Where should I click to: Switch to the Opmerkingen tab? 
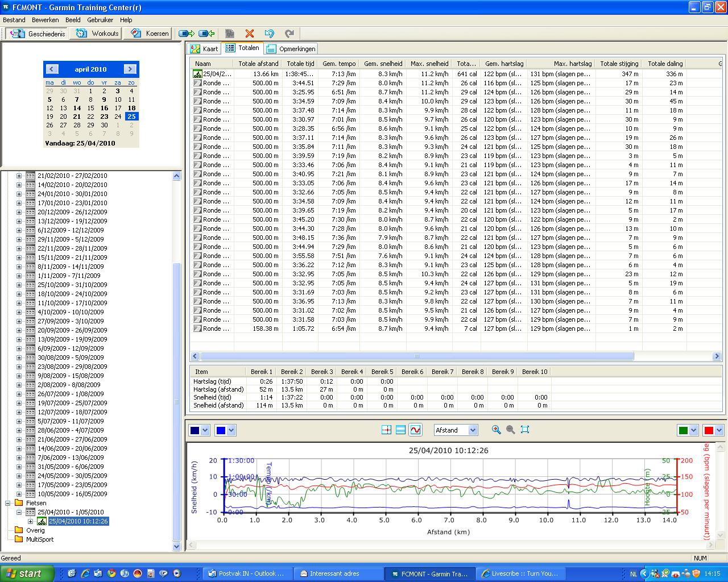coord(291,49)
